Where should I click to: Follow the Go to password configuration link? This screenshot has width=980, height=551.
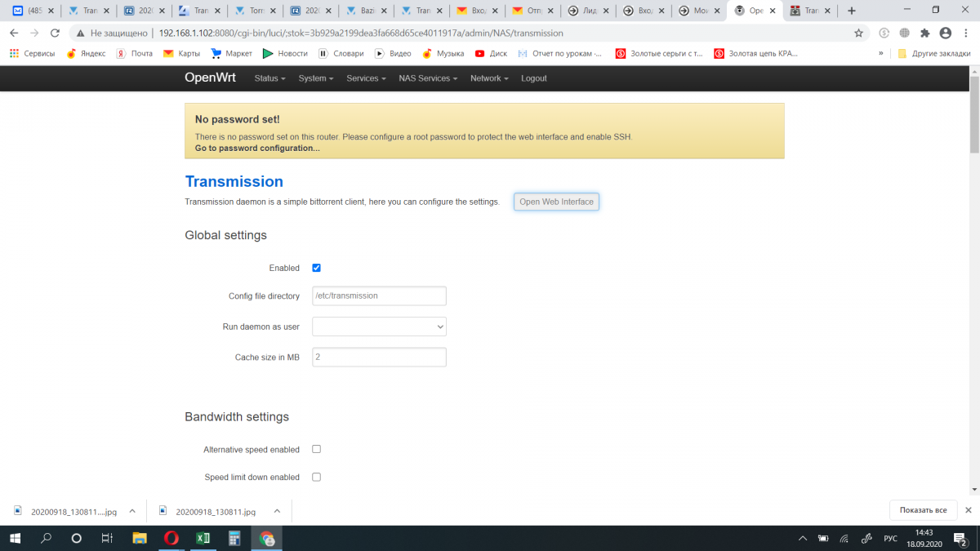(257, 149)
